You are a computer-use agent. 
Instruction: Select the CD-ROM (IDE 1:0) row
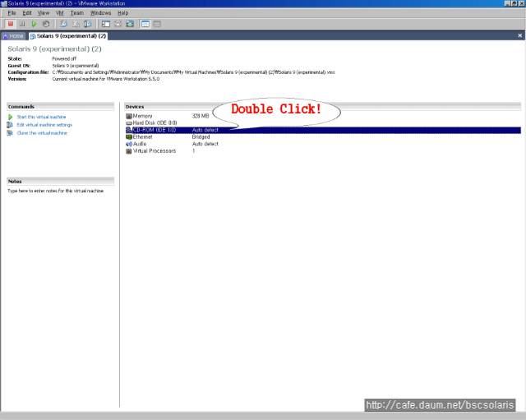click(323, 130)
